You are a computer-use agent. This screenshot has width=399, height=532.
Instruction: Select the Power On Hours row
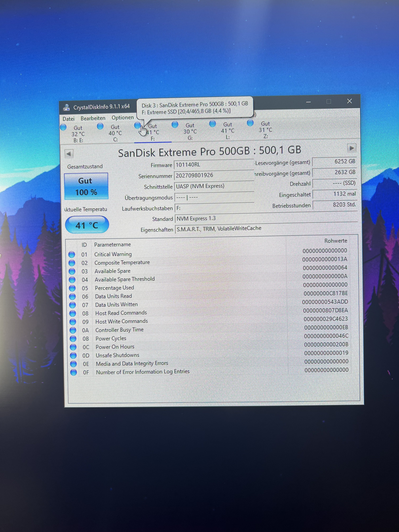115,347
